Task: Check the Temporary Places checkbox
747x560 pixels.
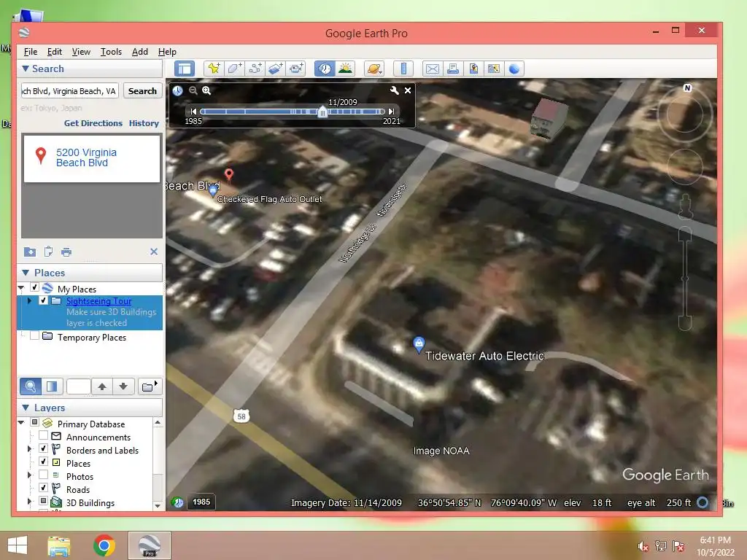Action: 34,335
